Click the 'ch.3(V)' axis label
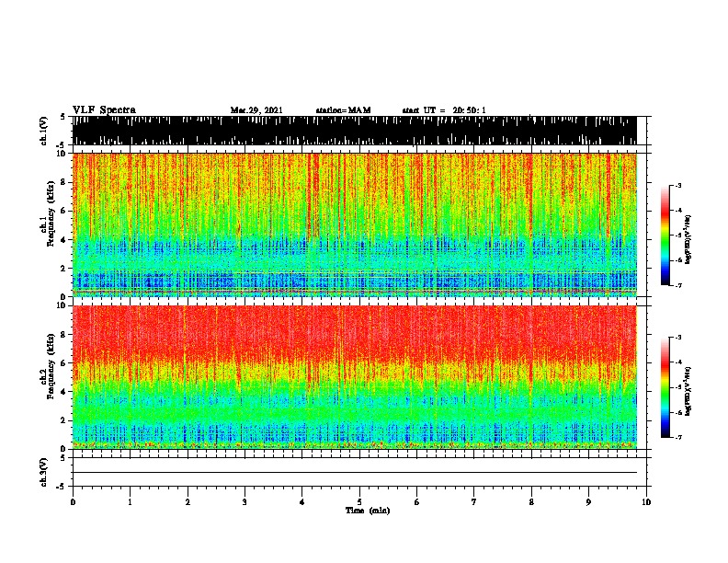 point(44,472)
